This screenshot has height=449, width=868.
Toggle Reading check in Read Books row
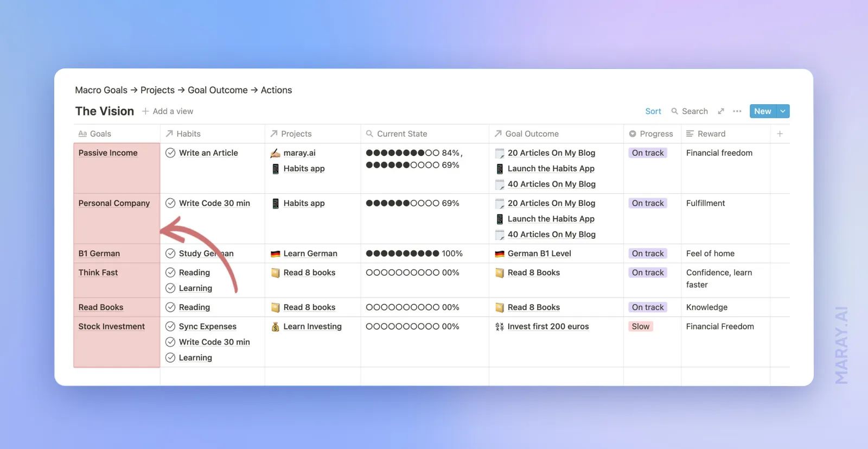click(x=170, y=307)
